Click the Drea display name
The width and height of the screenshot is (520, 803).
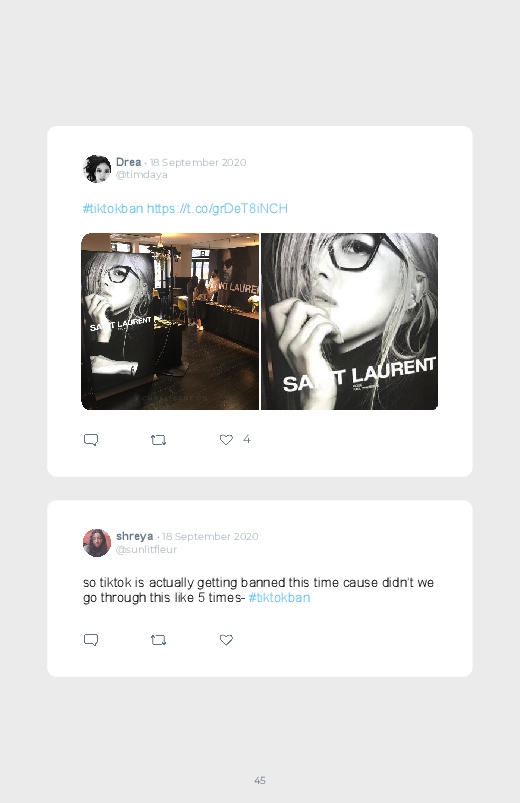pos(128,162)
